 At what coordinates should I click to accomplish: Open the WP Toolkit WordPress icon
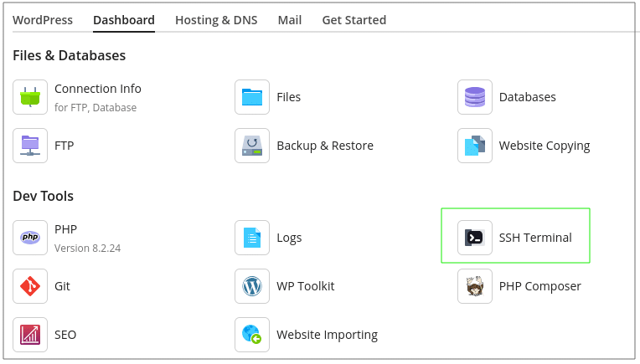(x=252, y=286)
